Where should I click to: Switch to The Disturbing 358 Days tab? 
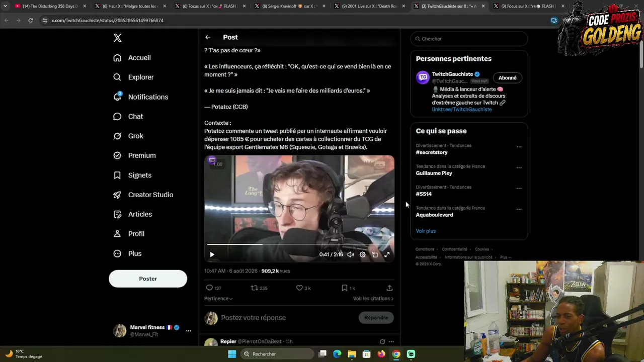tap(50, 6)
